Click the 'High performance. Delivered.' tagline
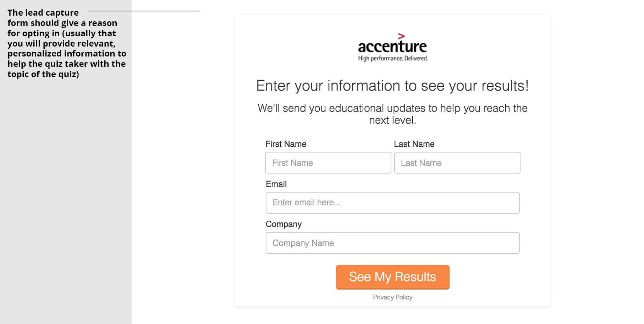 point(393,58)
